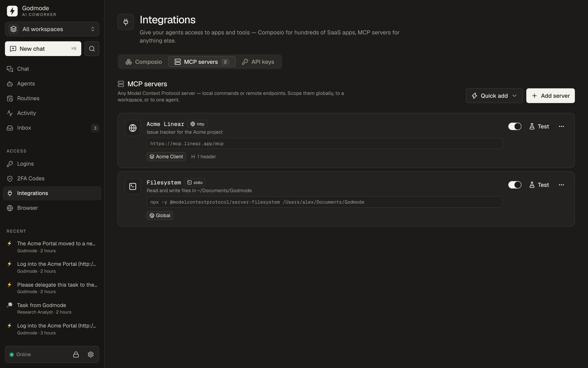Viewport: 588px width, 368px height.
Task: Click the Add server button
Action: (550, 96)
